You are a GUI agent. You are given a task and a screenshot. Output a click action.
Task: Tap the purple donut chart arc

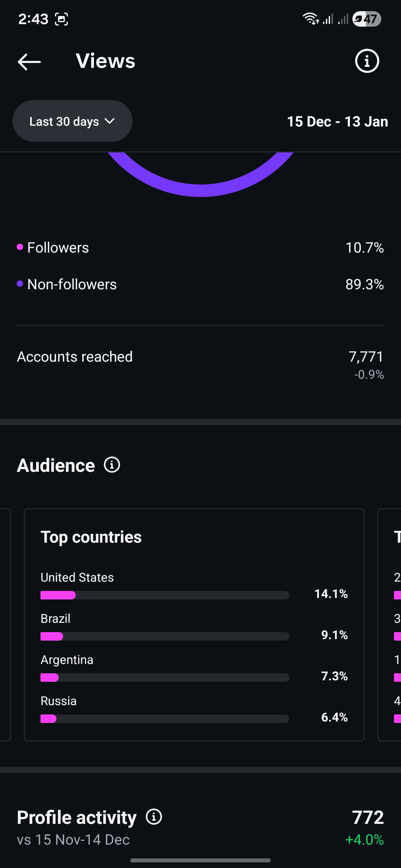tap(200, 190)
